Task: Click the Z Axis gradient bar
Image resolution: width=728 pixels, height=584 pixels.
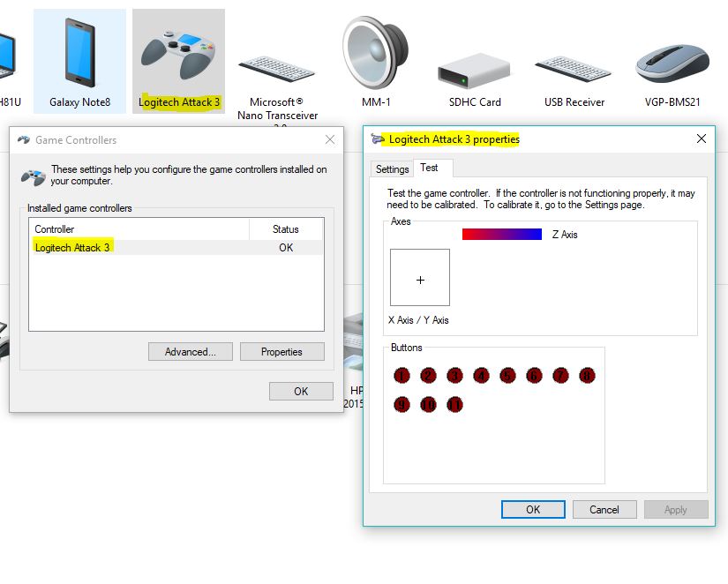Action: [x=502, y=234]
